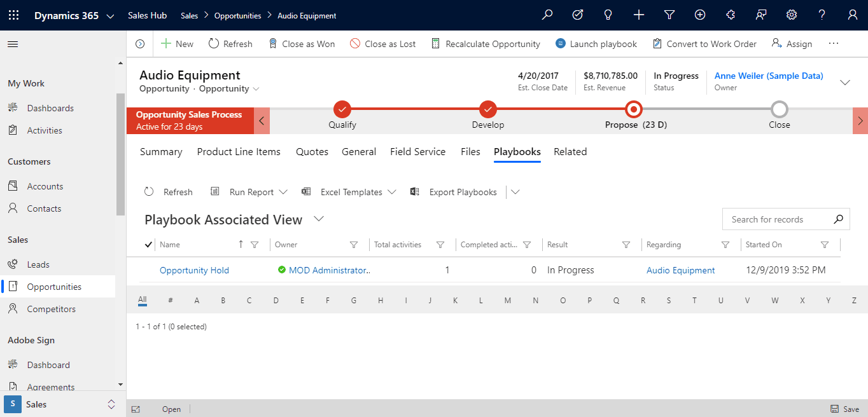Open the Started On column filter funnel
Viewport: 868px width, 417px height.
tap(825, 245)
